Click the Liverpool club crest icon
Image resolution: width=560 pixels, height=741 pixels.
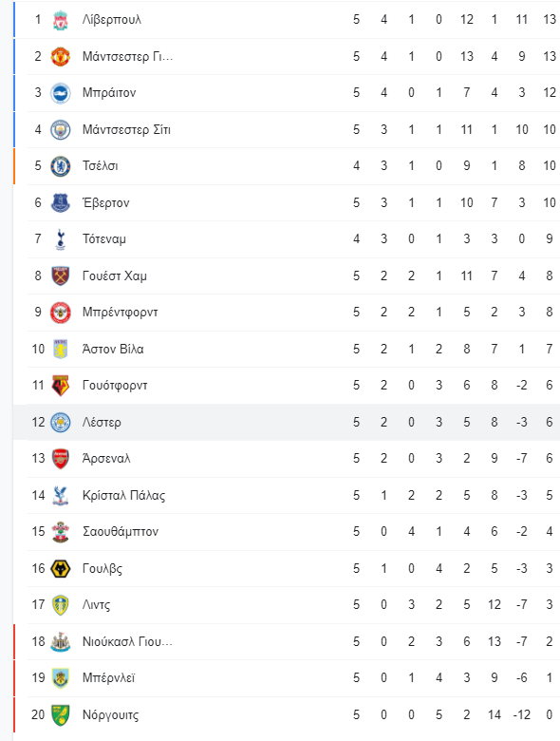point(61,20)
